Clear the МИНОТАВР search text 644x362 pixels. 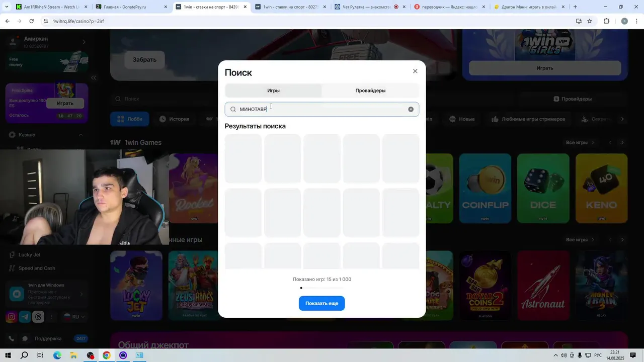click(x=411, y=109)
